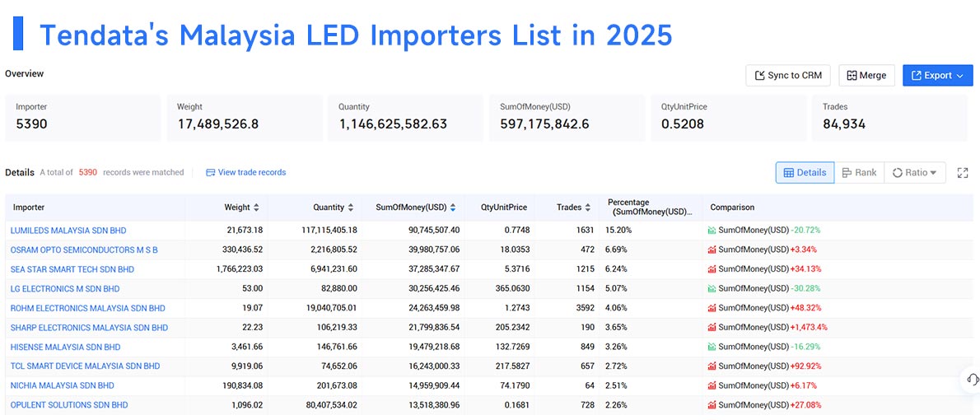Click comparison chart icon in LG ELECTRONICS row
This screenshot has width=980, height=420.
(712, 288)
